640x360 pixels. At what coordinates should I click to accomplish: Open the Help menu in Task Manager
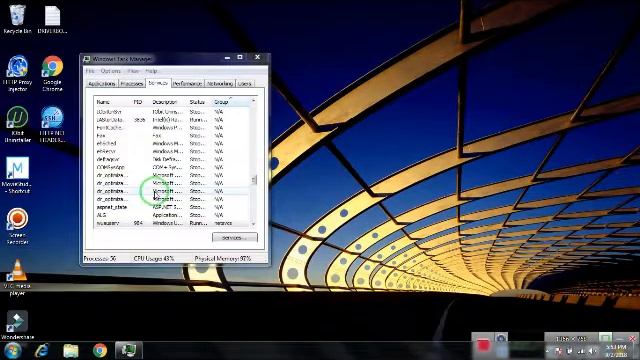[x=151, y=71]
